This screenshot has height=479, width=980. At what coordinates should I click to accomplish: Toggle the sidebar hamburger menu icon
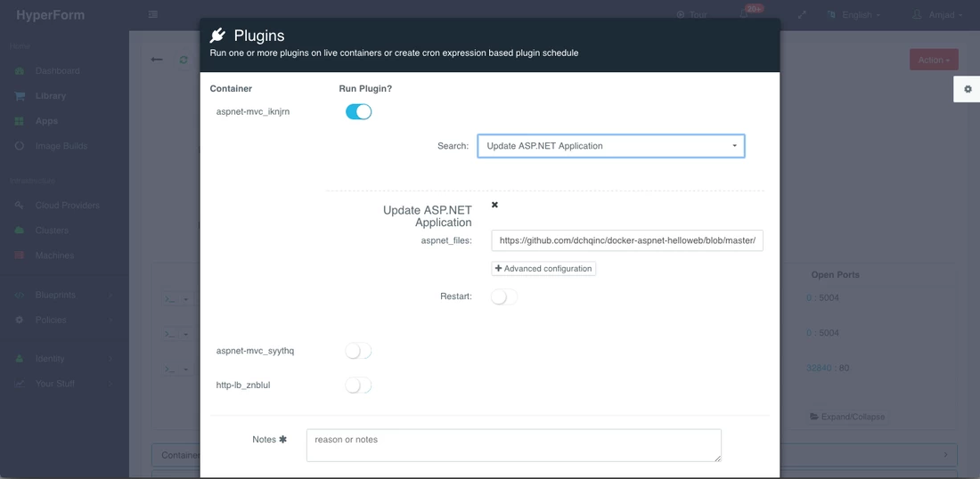(x=153, y=14)
